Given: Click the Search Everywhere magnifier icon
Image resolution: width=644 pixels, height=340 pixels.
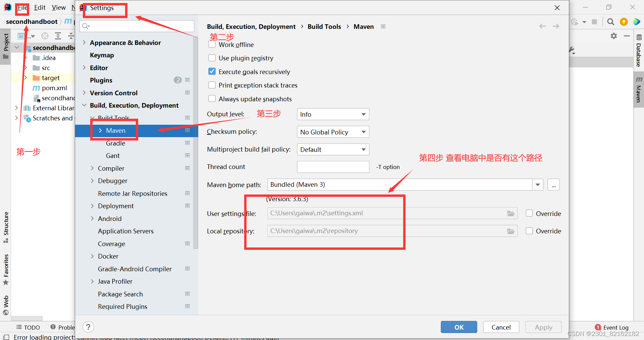Looking at the screenshot, I should coord(610,21).
